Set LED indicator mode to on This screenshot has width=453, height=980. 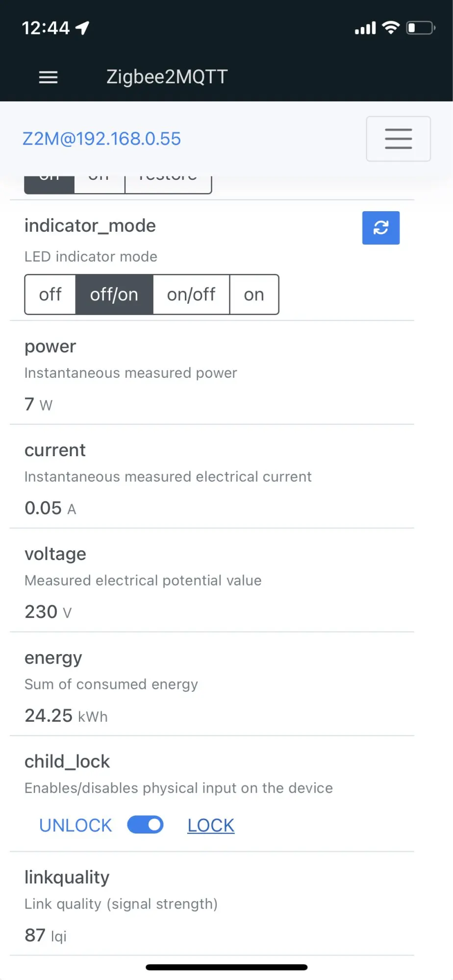pos(254,294)
